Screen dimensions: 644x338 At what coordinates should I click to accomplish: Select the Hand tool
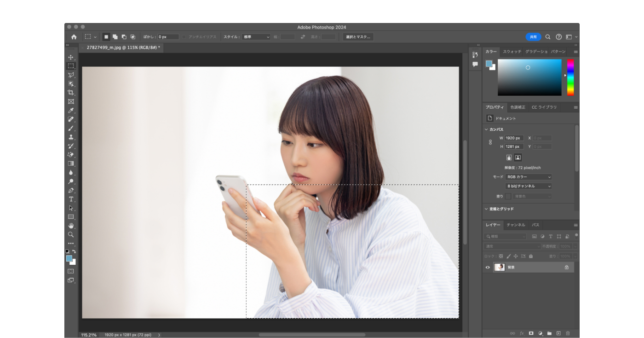coord(71,226)
